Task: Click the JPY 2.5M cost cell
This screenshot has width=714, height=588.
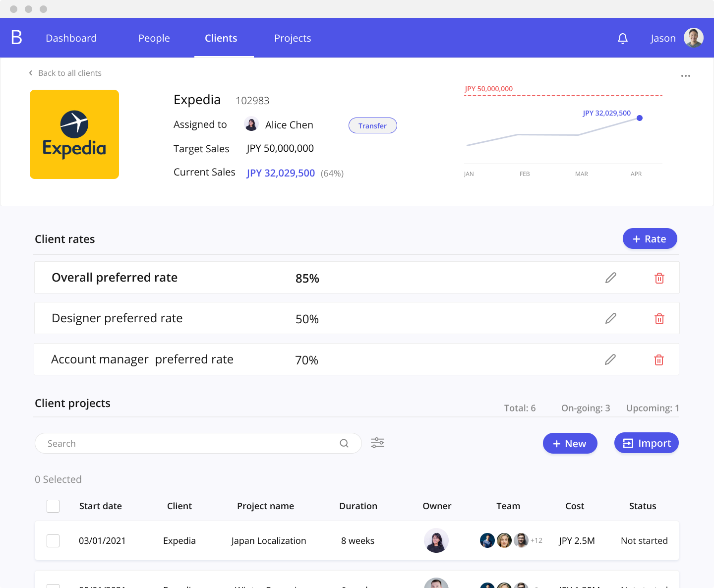Action: (x=577, y=540)
